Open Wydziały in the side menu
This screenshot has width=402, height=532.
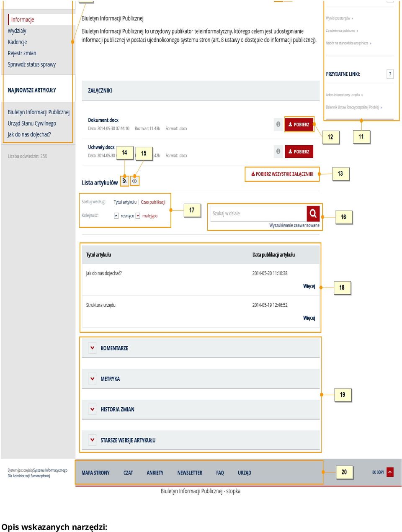[x=17, y=31]
